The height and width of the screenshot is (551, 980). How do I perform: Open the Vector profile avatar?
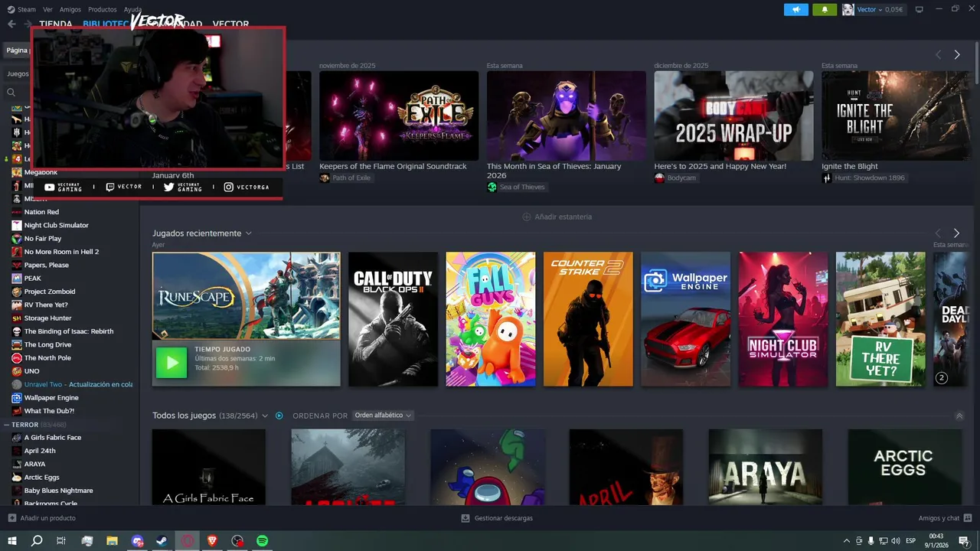[848, 9]
